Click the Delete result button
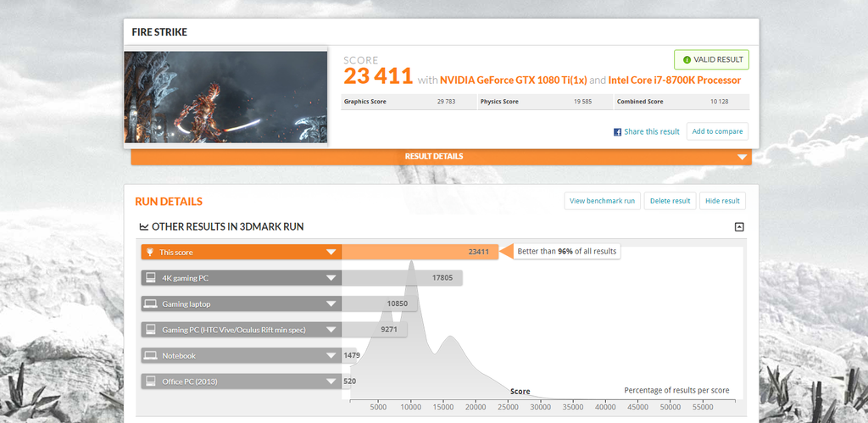This screenshot has height=423, width=868. click(670, 201)
